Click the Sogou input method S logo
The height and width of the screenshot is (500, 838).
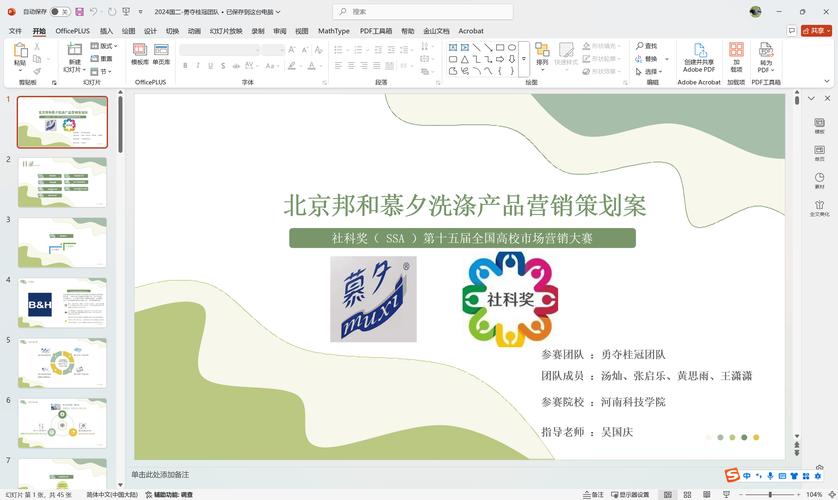732,475
